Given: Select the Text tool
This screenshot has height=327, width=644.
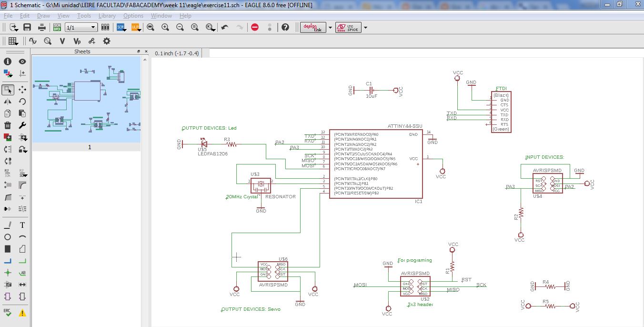Looking at the screenshot, I should 22,225.
